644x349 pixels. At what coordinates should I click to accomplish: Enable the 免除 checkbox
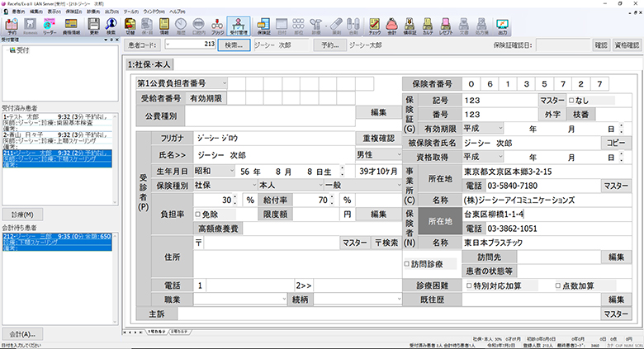tap(198, 214)
